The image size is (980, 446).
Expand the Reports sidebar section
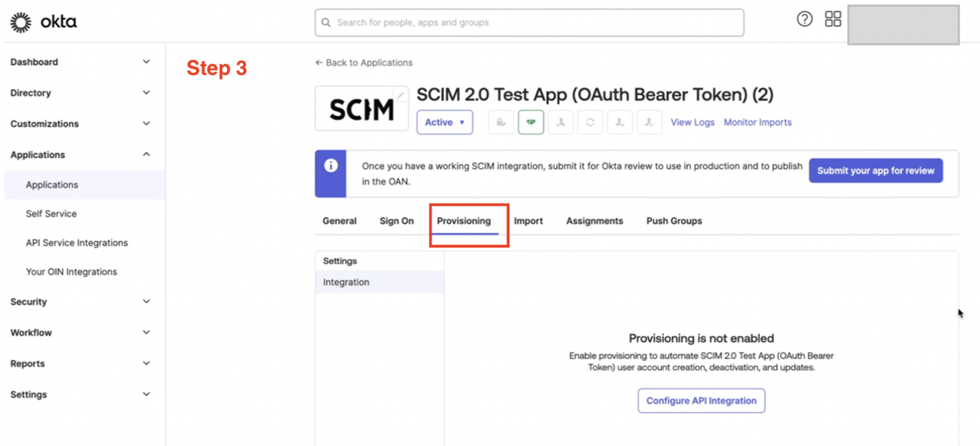click(146, 363)
